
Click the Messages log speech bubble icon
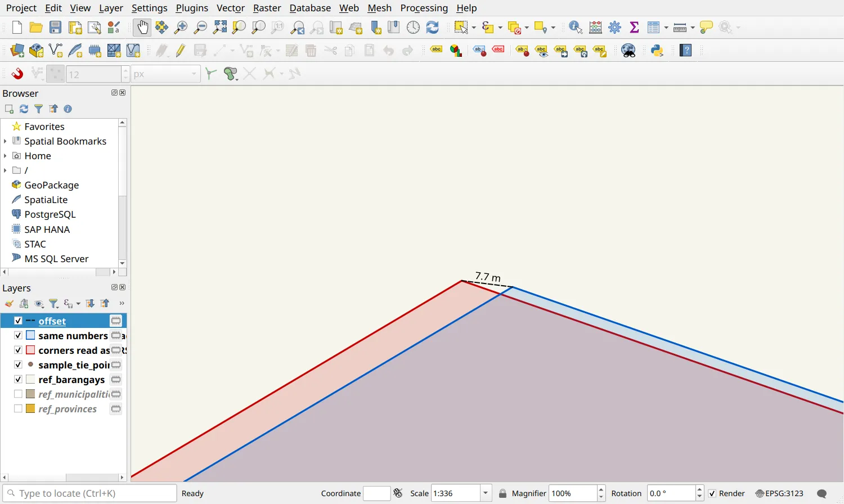click(821, 493)
